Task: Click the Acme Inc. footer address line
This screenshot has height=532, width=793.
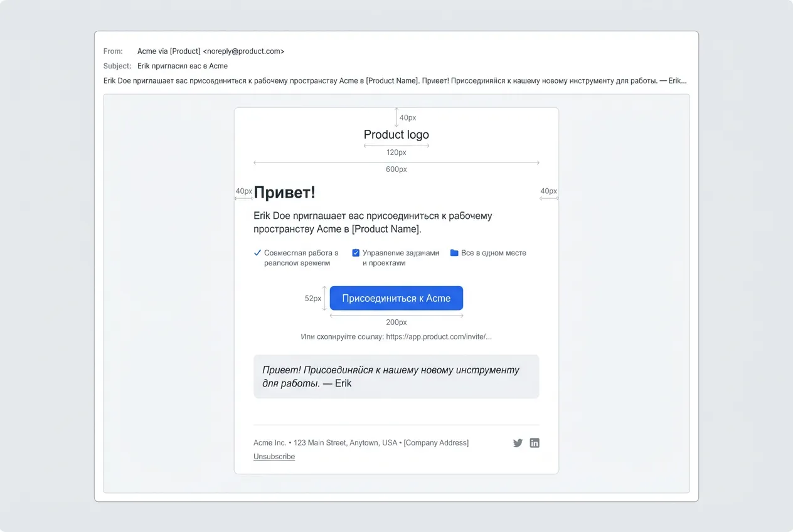Action: [361, 443]
